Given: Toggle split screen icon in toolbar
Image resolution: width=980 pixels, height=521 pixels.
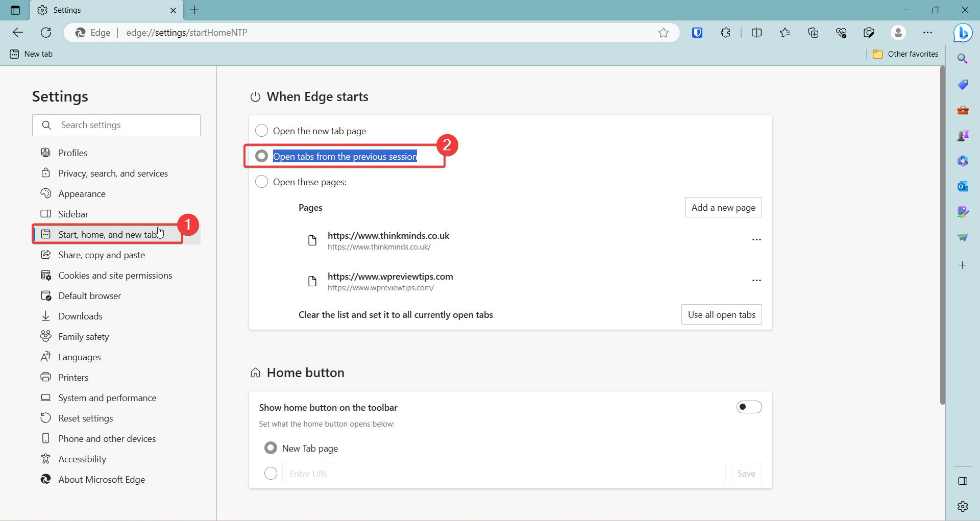Looking at the screenshot, I should 757,33.
